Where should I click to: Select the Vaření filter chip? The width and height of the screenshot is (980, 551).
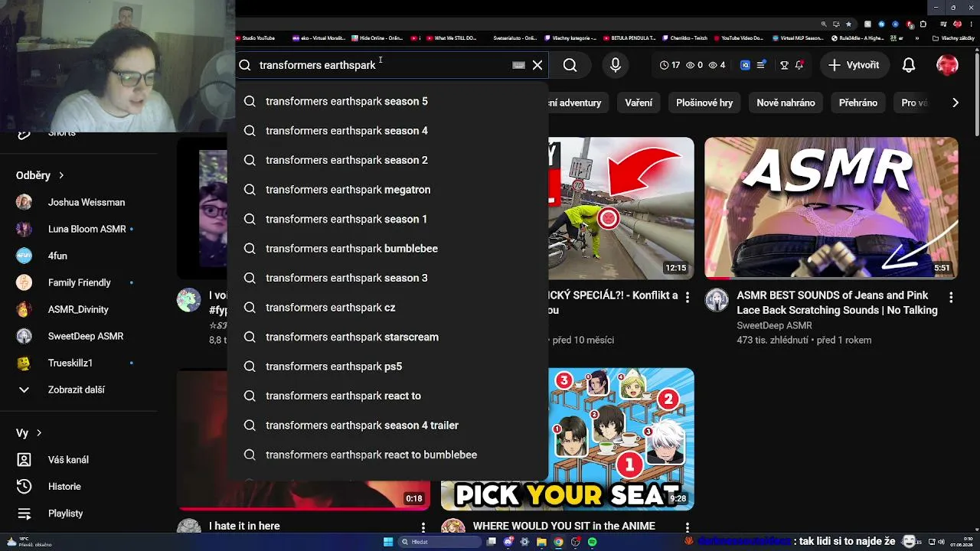639,103
